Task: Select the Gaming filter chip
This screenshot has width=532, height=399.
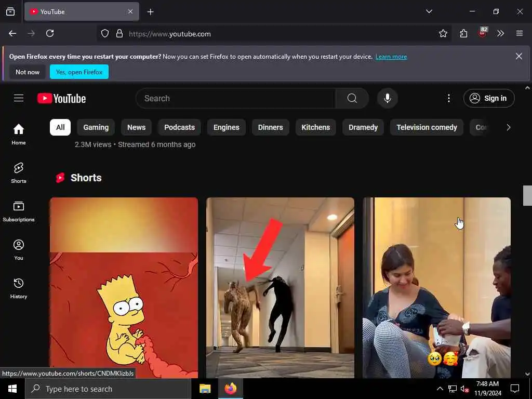Action: pos(96,127)
